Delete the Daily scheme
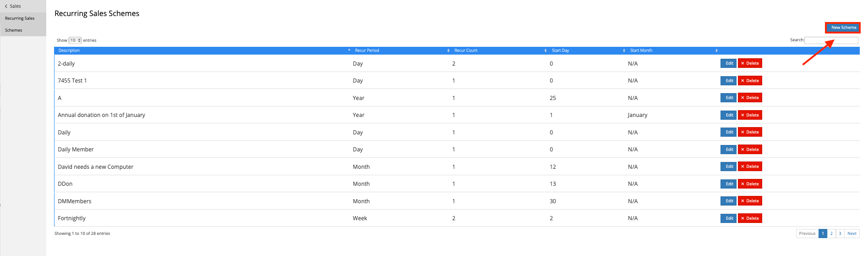The image size is (868, 256). [750, 132]
